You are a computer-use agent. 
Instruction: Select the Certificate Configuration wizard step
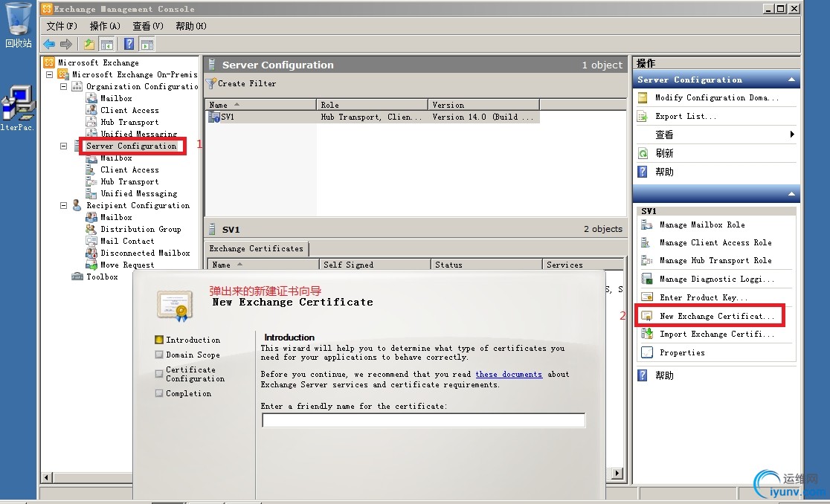tap(190, 374)
